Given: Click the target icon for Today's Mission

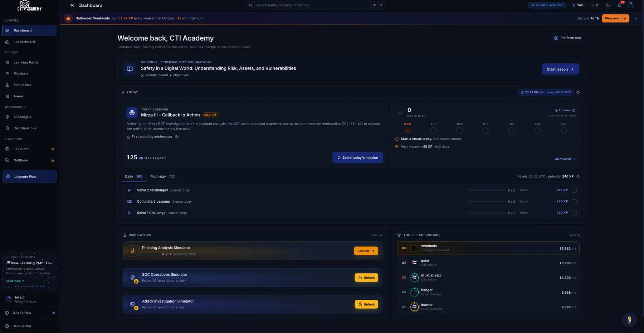Looking at the screenshot, I should coord(132,112).
